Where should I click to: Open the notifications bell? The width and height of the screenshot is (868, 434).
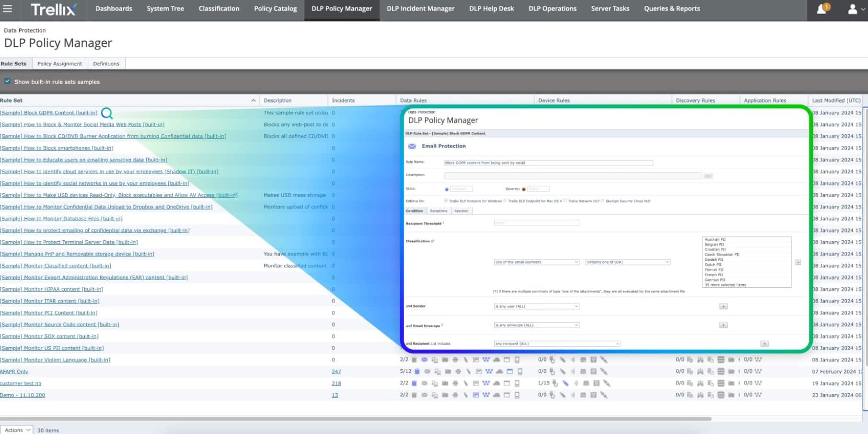(x=822, y=9)
